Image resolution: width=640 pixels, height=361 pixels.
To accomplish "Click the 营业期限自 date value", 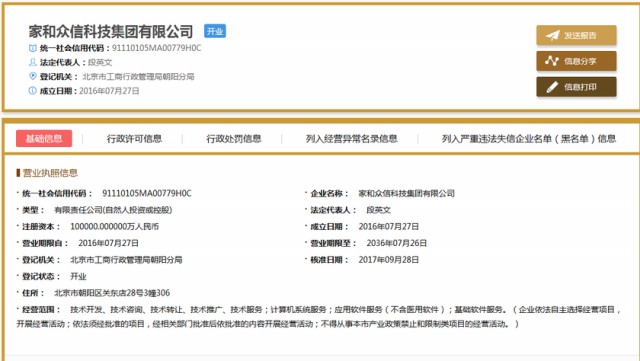I will pyautogui.click(x=108, y=243).
